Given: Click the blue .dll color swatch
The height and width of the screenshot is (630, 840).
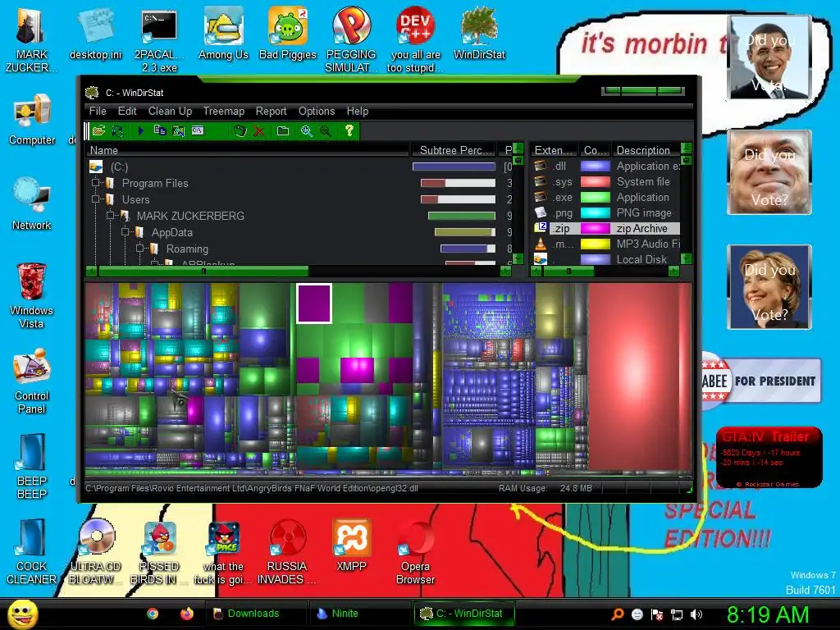Looking at the screenshot, I should 596,166.
